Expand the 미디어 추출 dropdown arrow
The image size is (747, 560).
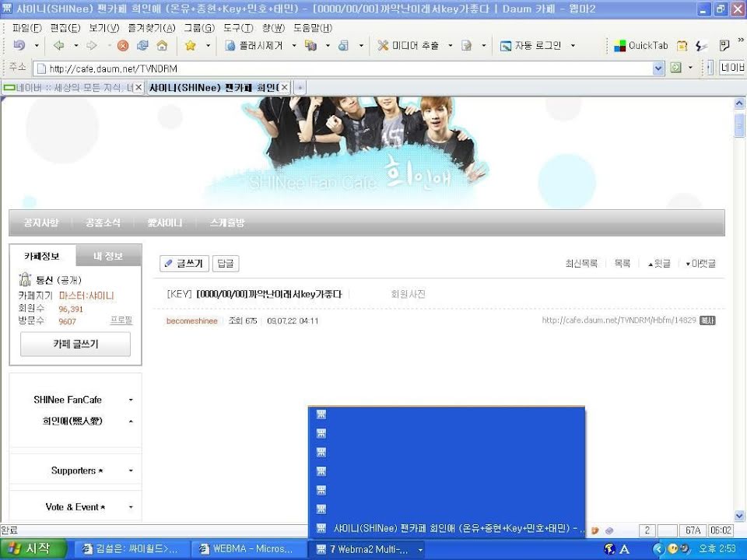pos(451,46)
